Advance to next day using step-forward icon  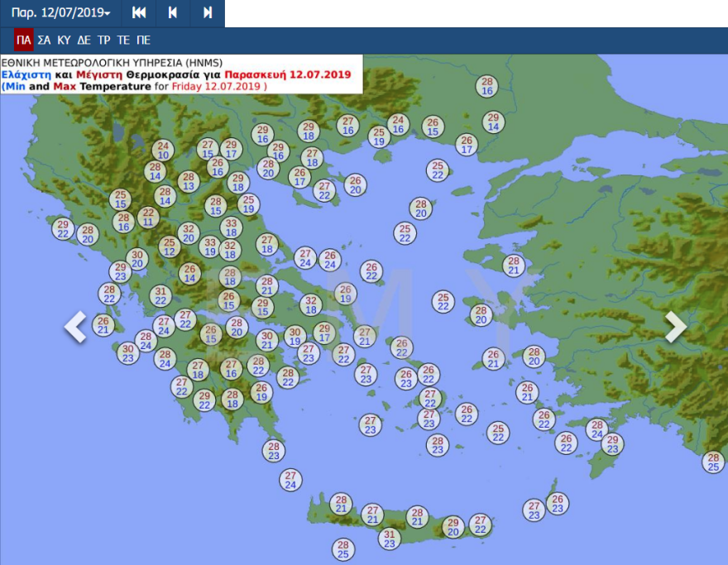207,13
